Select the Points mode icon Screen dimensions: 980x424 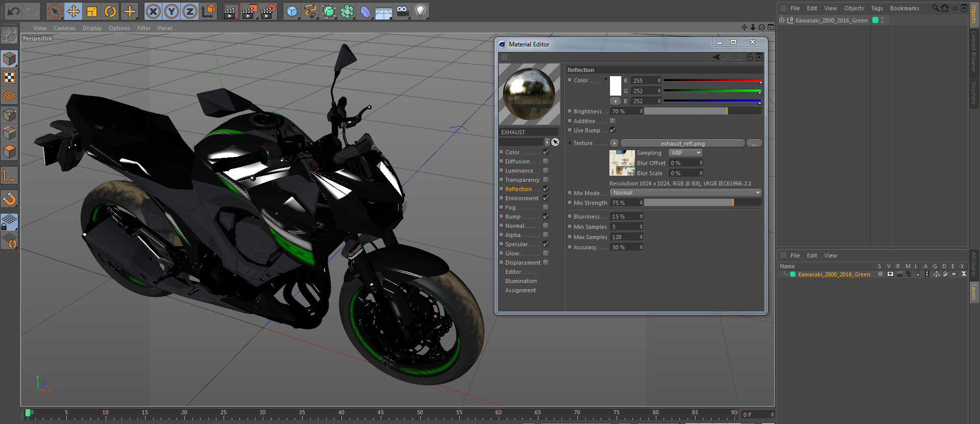click(9, 115)
